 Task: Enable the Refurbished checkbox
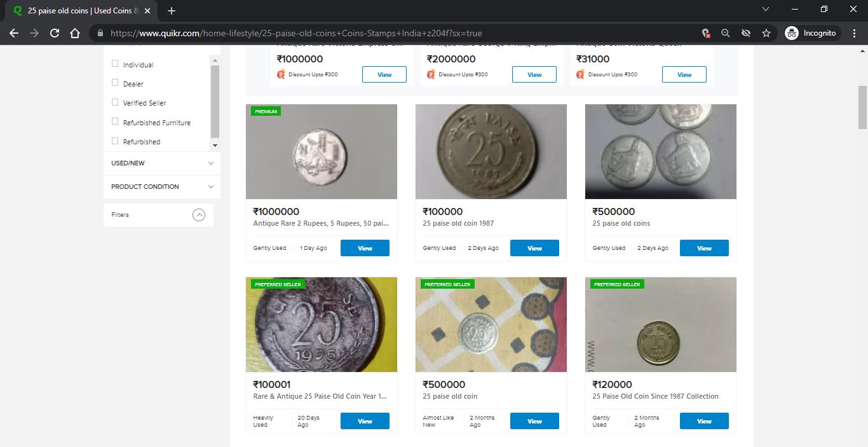pyautogui.click(x=115, y=141)
